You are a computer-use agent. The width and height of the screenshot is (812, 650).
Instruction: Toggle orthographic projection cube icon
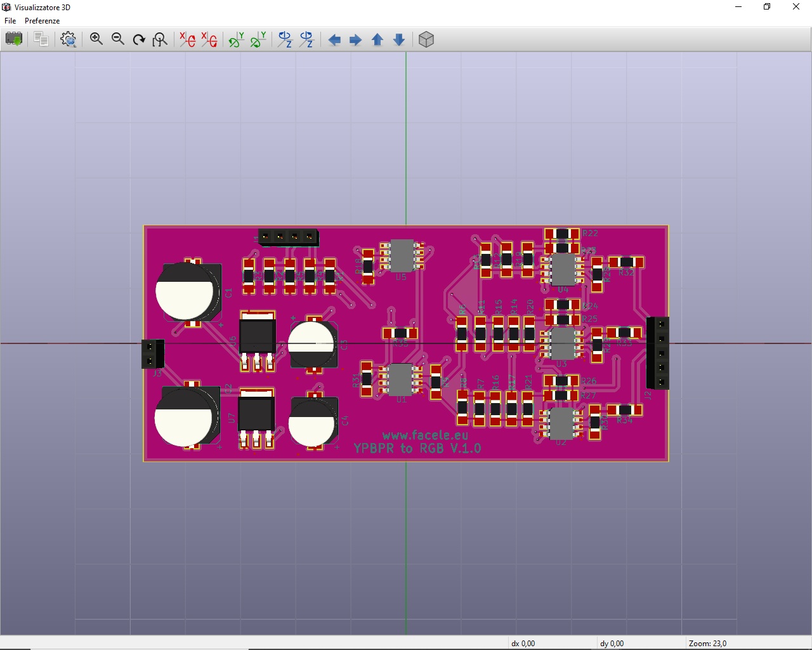click(426, 39)
